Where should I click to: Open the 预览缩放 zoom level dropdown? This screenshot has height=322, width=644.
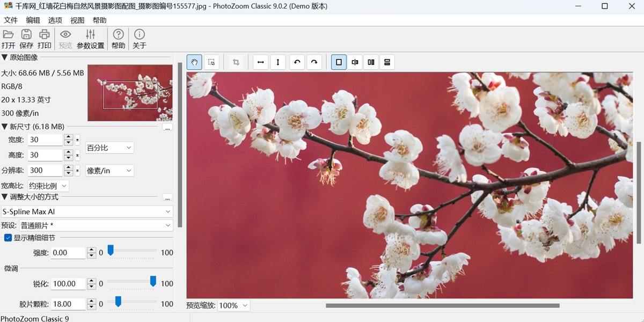233,305
